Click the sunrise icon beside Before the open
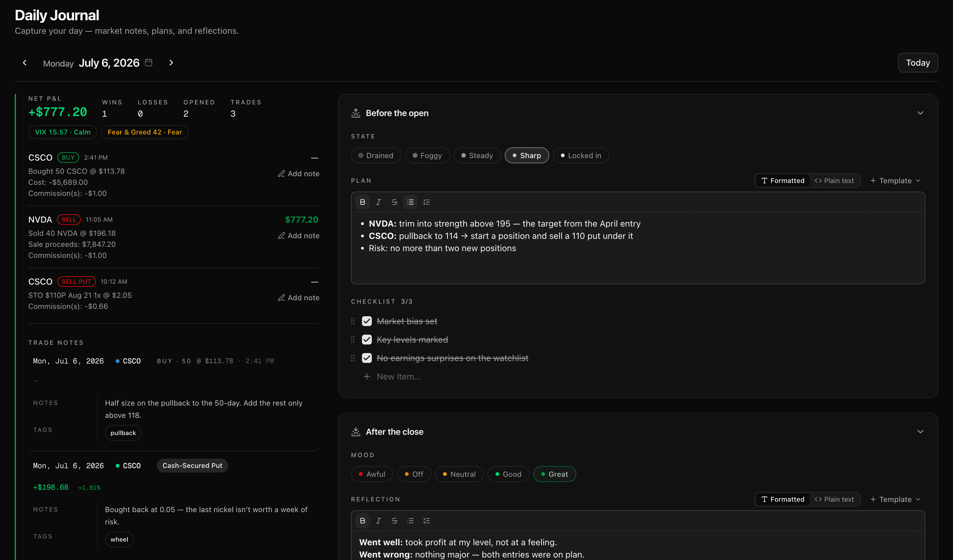The width and height of the screenshot is (953, 560). pos(356,113)
